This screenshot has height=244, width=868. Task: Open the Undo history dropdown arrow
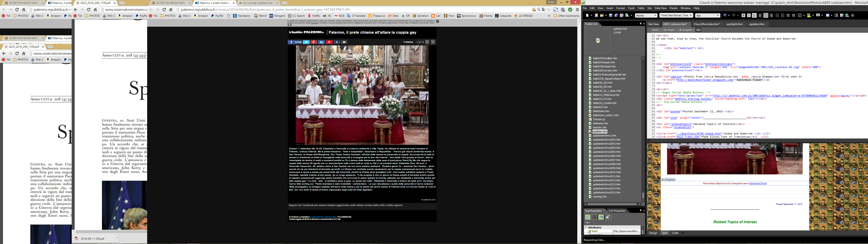click(x=729, y=16)
